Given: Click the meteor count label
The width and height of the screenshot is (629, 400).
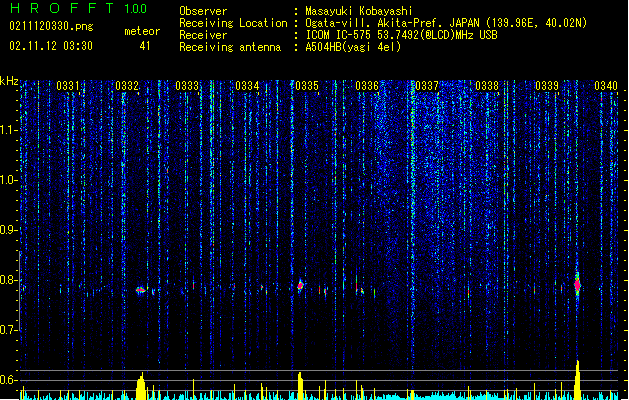Looking at the screenshot, I should (142, 31).
